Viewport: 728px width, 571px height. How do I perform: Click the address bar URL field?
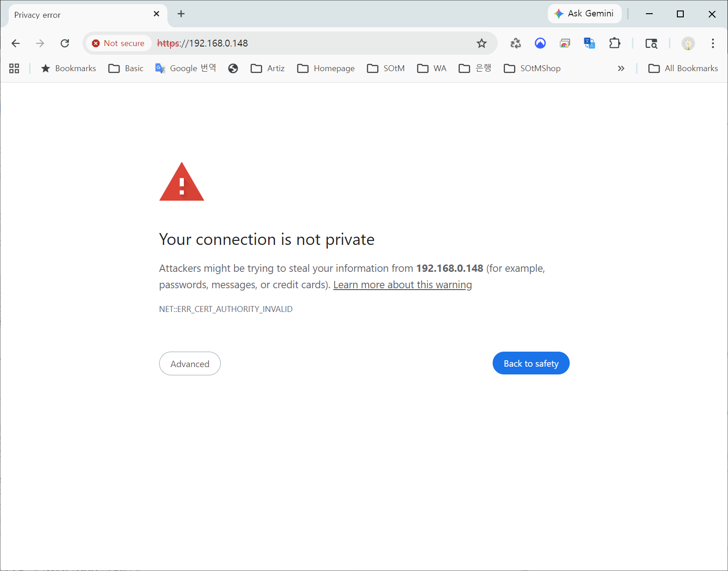[319, 43]
